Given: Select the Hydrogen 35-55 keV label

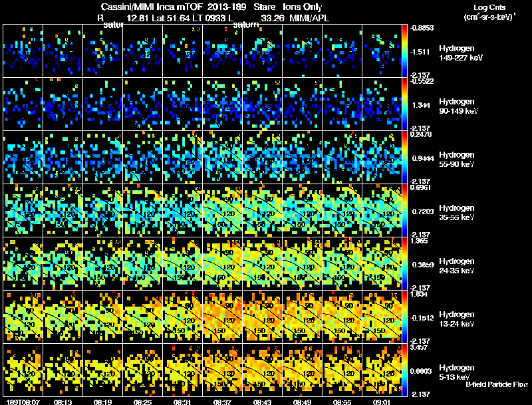Looking at the screenshot, I should pos(456,213).
